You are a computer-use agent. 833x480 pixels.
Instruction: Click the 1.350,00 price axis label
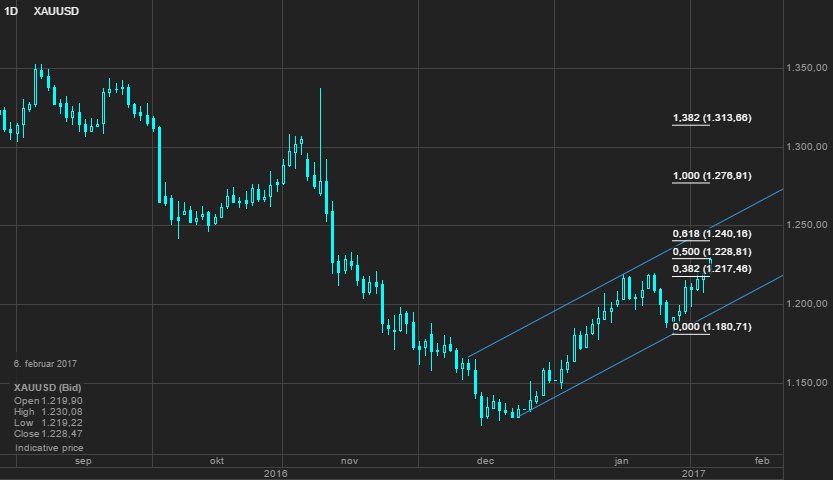[806, 68]
